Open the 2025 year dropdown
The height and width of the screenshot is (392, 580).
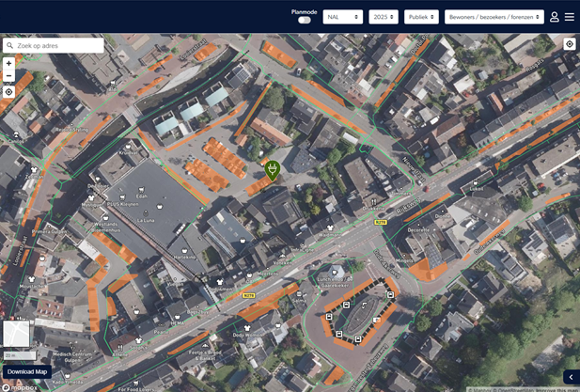(384, 17)
